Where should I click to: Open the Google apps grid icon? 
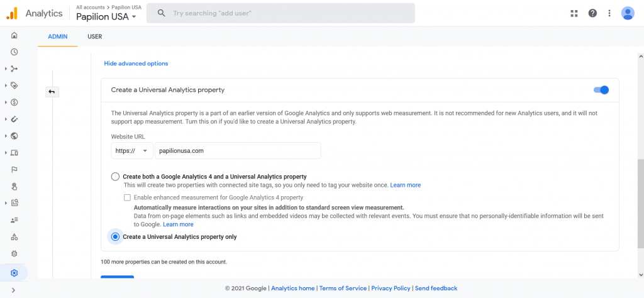(x=574, y=13)
